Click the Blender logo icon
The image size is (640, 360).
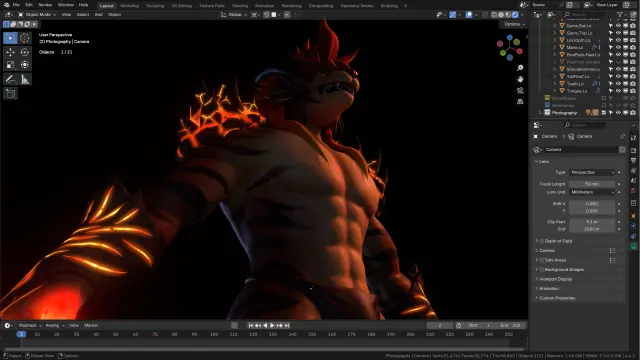click(x=6, y=5)
